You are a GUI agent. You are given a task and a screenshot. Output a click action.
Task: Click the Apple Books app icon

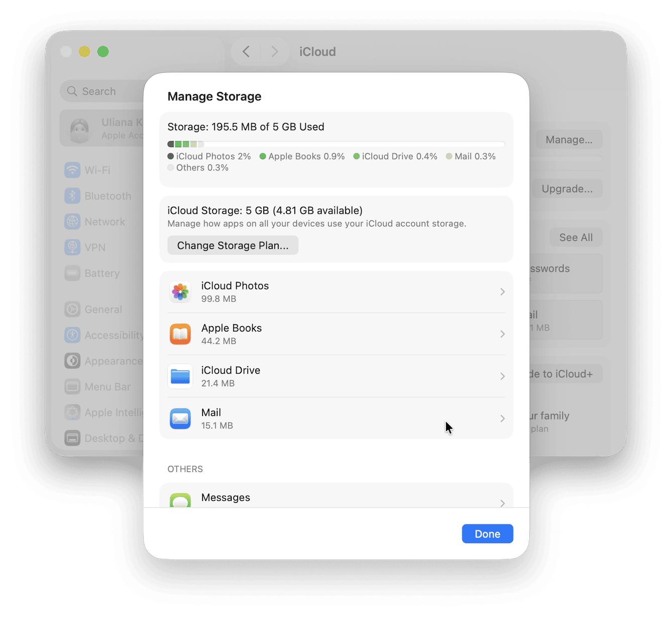click(x=180, y=334)
